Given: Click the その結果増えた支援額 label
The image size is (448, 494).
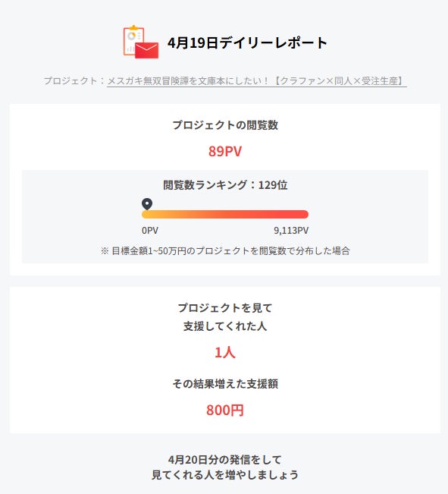Looking at the screenshot, I should [225, 384].
